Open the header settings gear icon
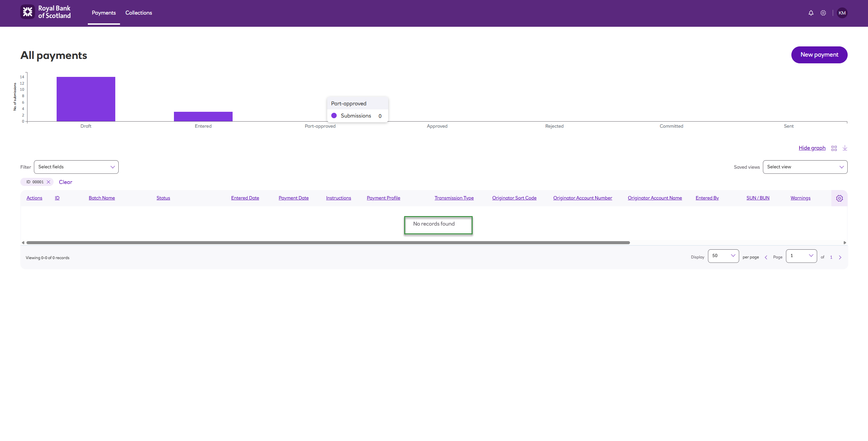Image resolution: width=868 pixels, height=441 pixels. click(x=823, y=13)
